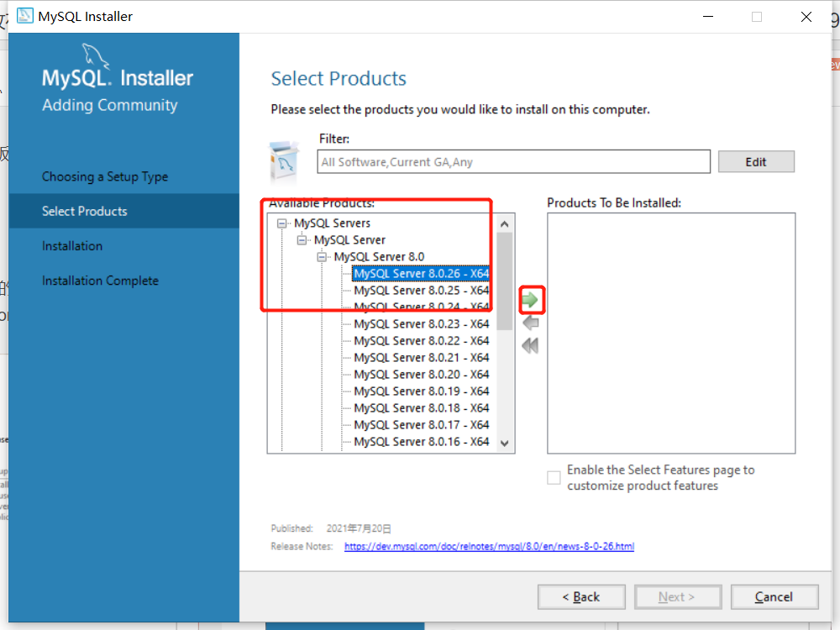Select MySQL Server 8.0.17 - X64

(x=421, y=425)
